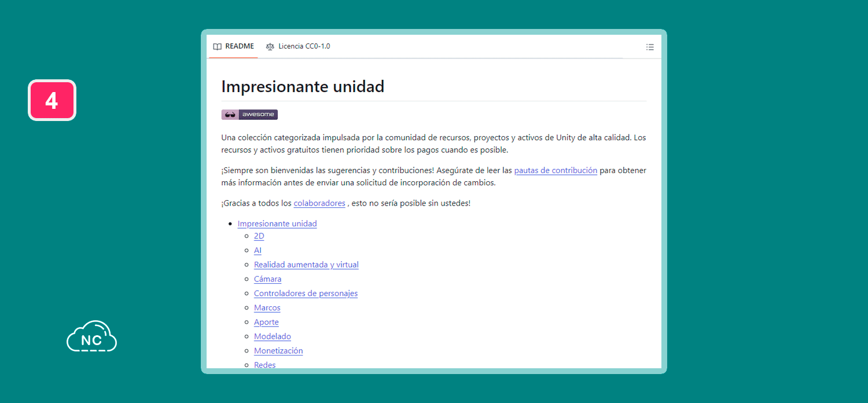Go to the Marcos section link
This screenshot has height=403, width=868.
click(267, 308)
